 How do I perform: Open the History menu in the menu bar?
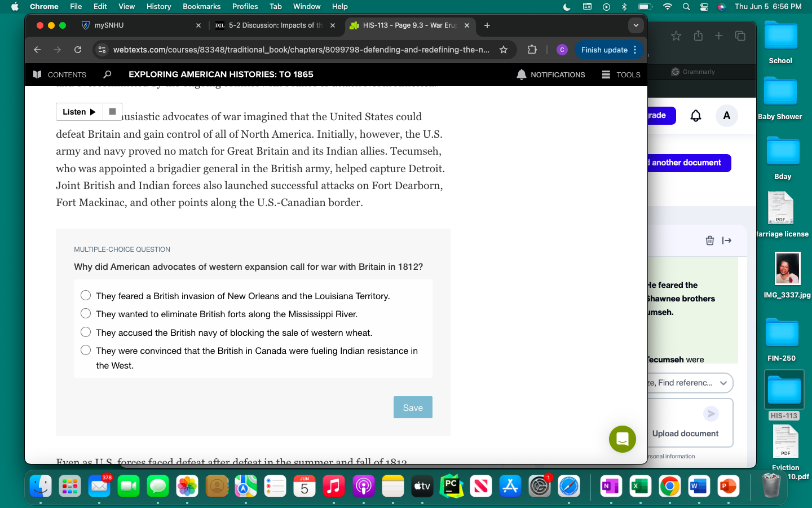[x=158, y=6]
